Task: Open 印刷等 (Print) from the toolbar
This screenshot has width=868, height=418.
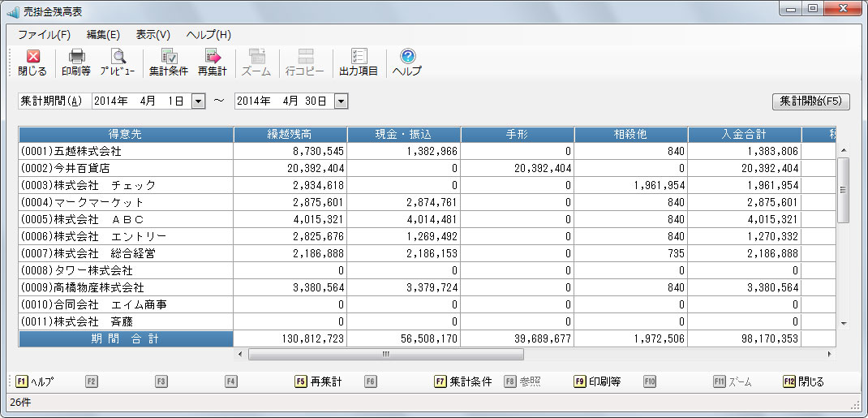Action: [76, 62]
